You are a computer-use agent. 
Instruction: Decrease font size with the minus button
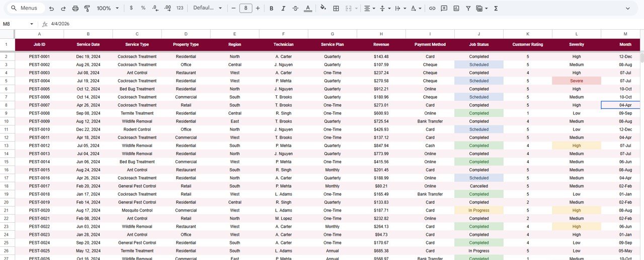233,9
